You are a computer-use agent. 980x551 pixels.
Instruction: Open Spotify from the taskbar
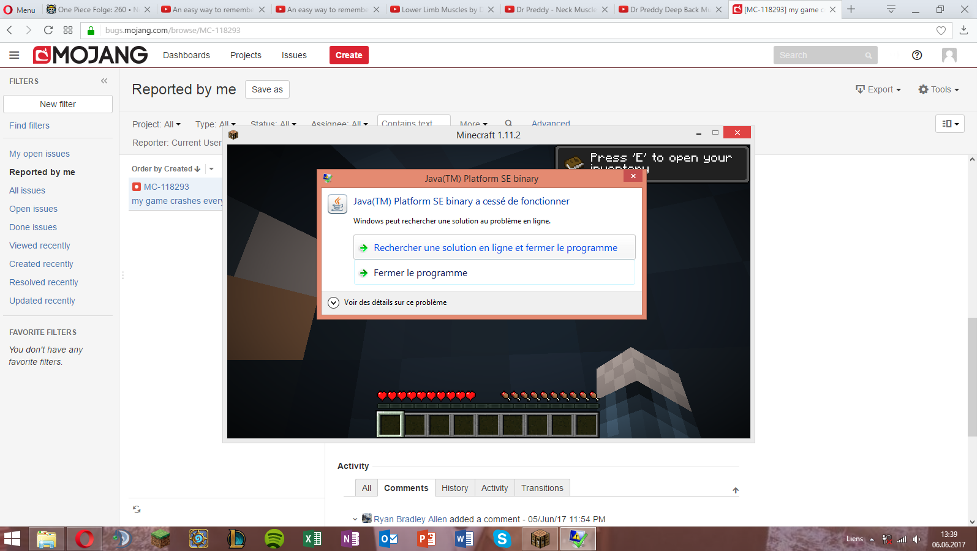274,539
